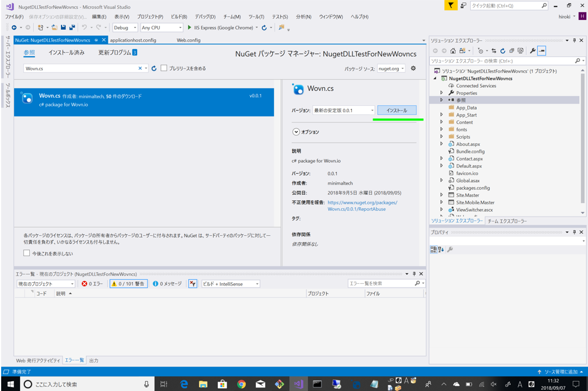Open the notifications flag icon in title bar
Viewport: 588px width, 391px height.
[x=450, y=5]
